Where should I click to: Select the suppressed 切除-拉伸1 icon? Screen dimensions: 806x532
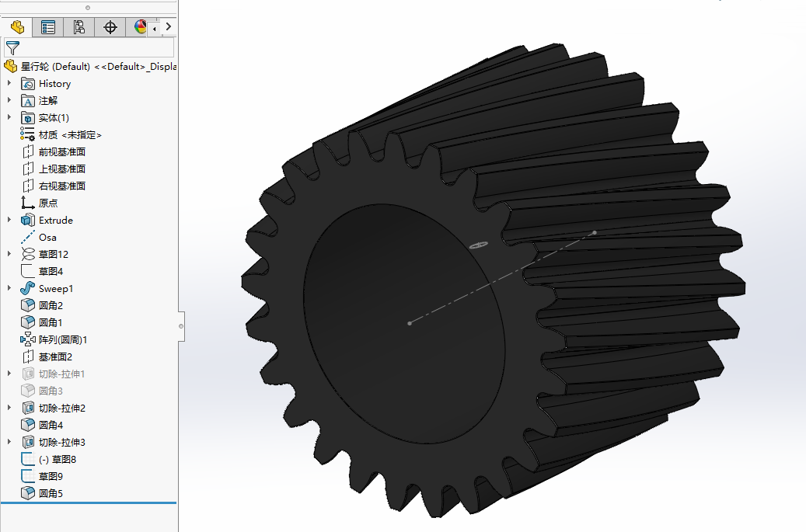[x=28, y=374]
